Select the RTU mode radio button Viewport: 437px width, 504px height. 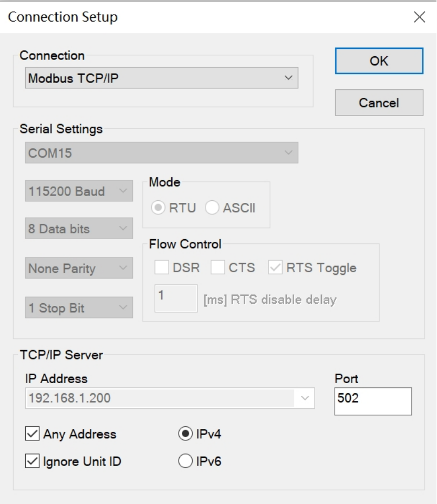[x=158, y=208]
